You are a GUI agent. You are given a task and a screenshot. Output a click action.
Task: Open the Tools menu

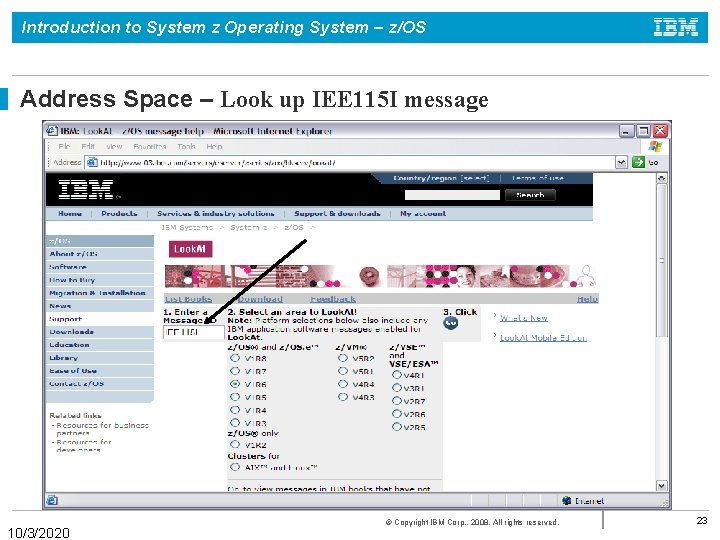click(x=186, y=146)
